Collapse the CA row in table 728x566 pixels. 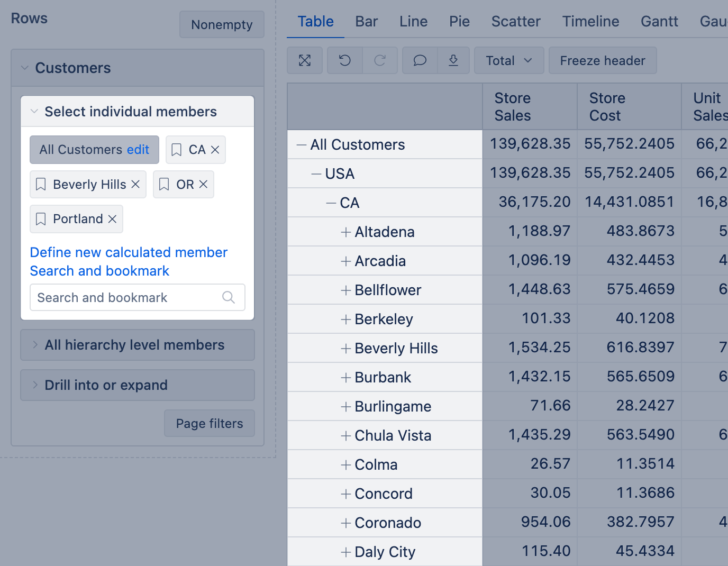[x=331, y=203]
